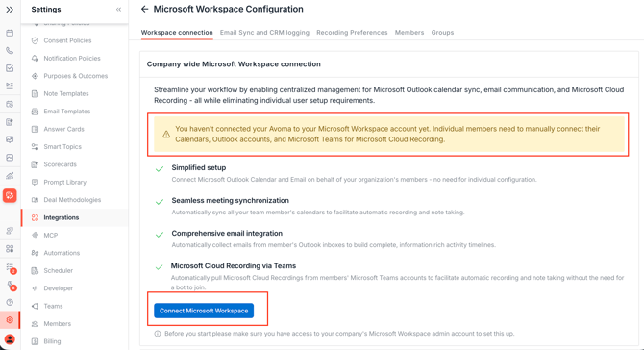Open Scorecards settings

pyautogui.click(x=60, y=164)
